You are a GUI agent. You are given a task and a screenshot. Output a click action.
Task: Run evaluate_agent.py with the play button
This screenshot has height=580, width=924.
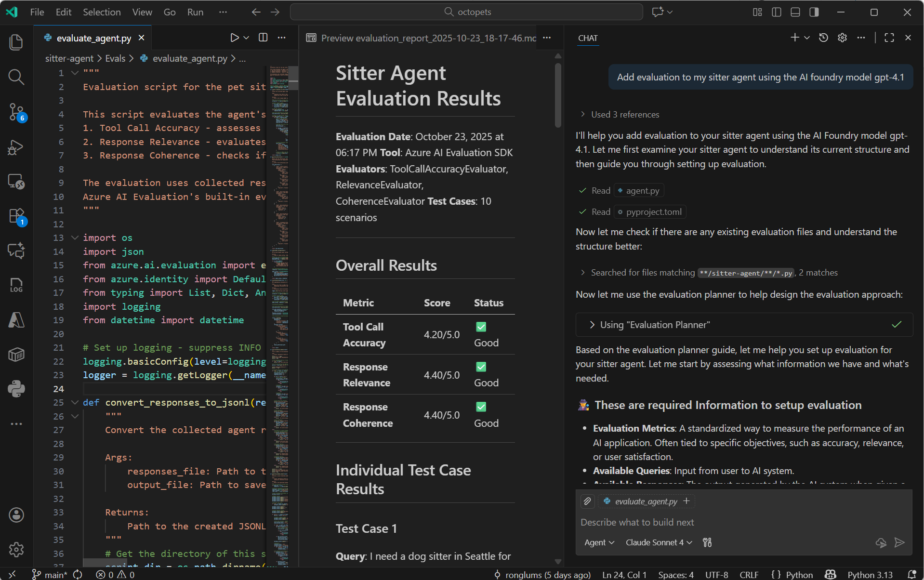[x=235, y=37]
